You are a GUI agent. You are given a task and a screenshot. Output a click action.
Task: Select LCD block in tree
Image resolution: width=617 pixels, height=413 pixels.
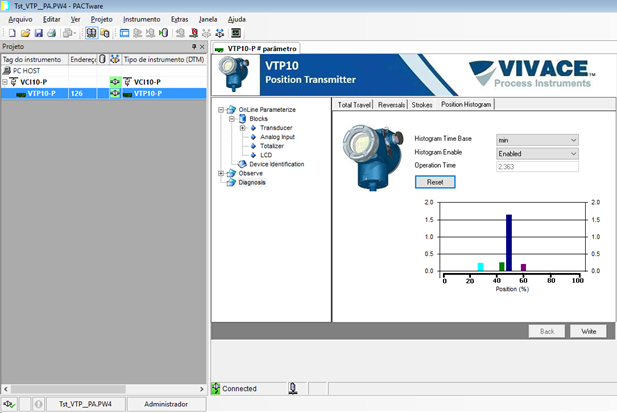pyautogui.click(x=266, y=155)
